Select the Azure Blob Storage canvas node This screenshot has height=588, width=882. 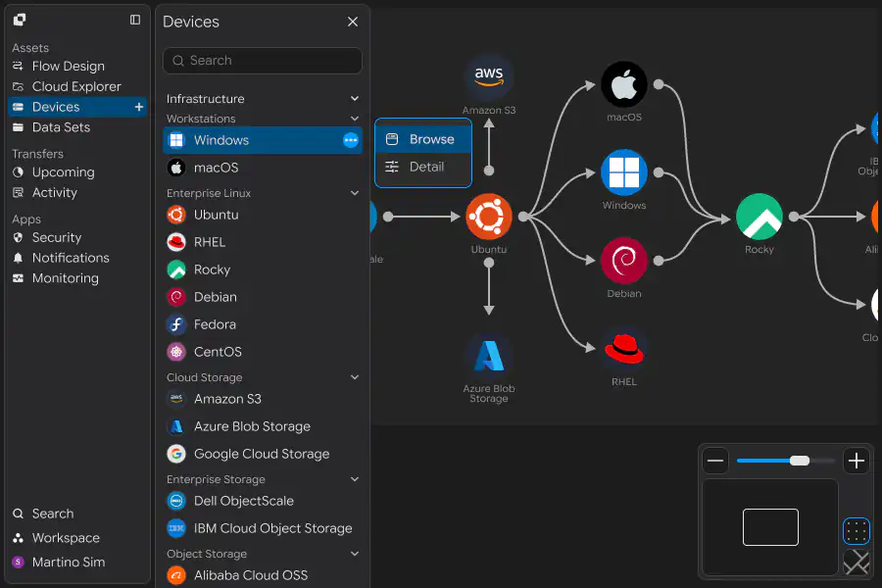[489, 356]
